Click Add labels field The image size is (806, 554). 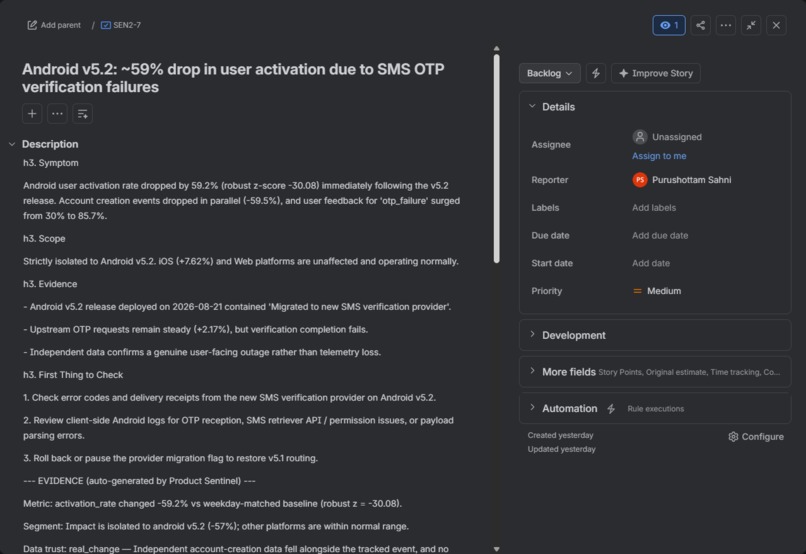654,208
